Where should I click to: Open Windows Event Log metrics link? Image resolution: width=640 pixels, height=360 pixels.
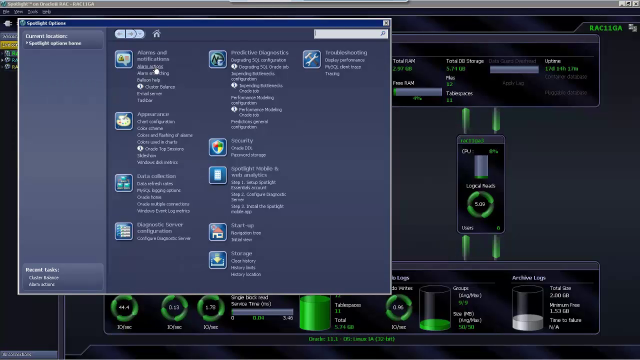point(163,211)
